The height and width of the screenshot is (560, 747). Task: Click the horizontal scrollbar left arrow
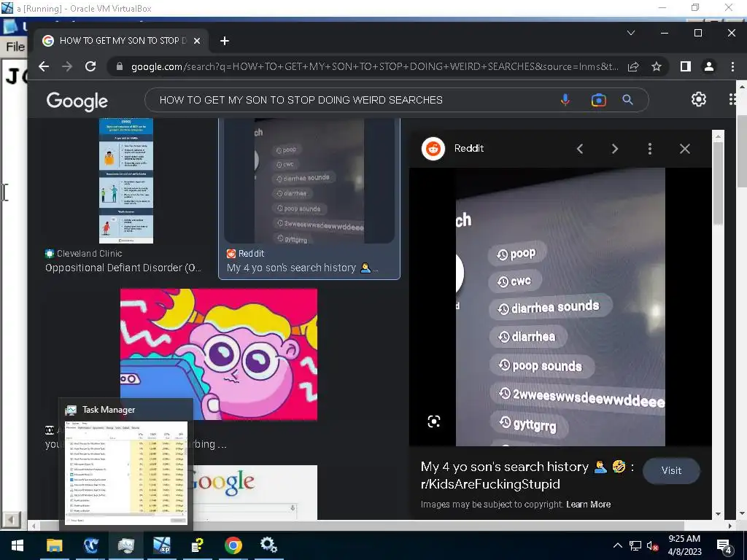coord(34,526)
